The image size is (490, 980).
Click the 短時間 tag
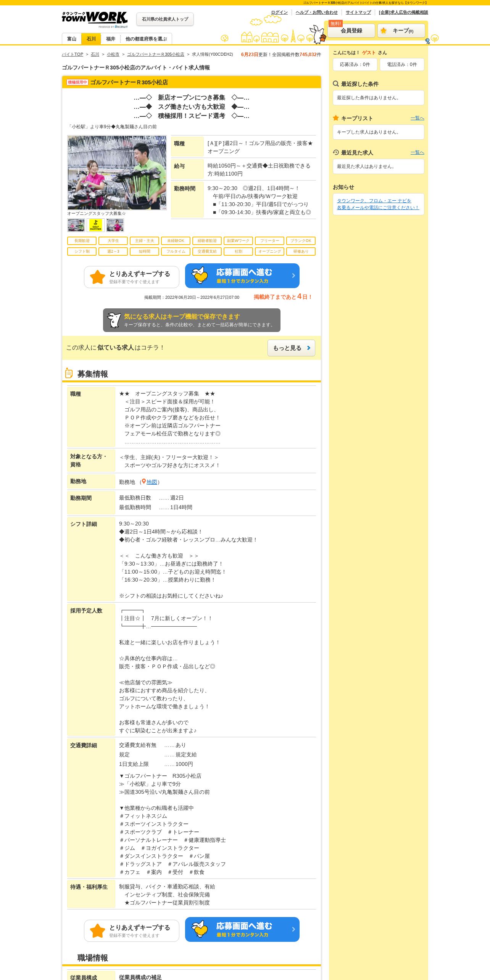pyautogui.click(x=145, y=251)
